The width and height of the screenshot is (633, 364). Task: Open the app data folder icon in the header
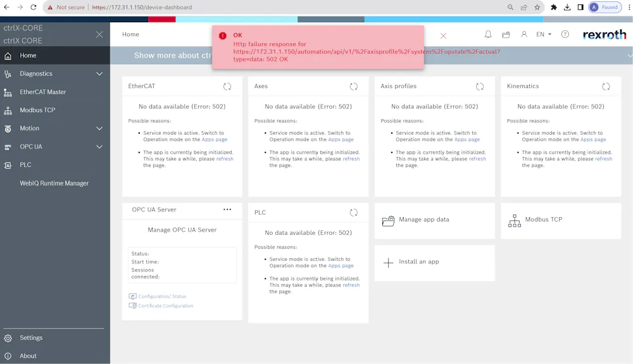pyautogui.click(x=506, y=35)
